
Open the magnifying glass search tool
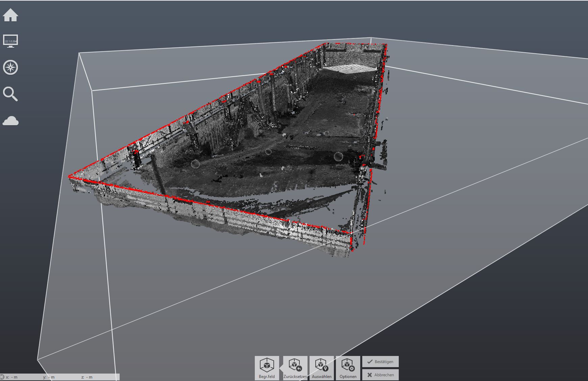click(10, 94)
